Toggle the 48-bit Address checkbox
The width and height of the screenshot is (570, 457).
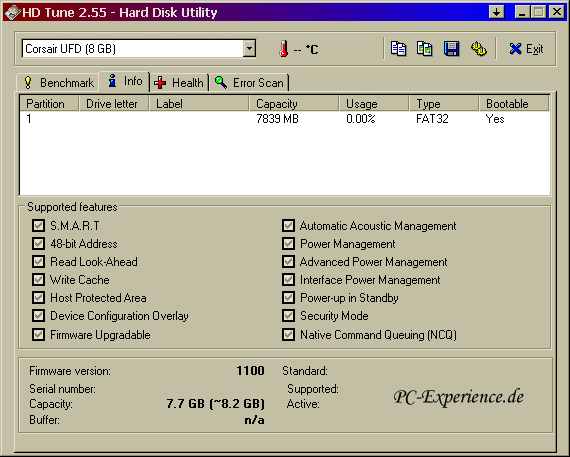click(x=39, y=243)
